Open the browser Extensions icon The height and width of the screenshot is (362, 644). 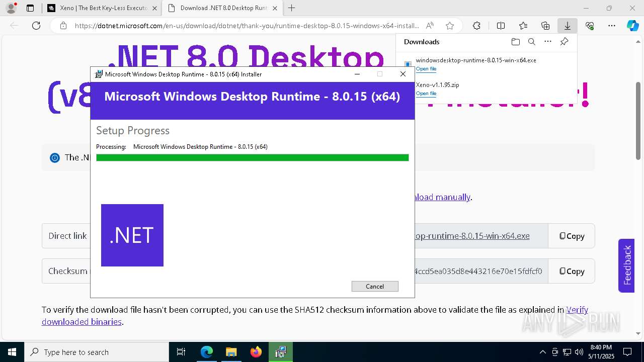tap(476, 26)
